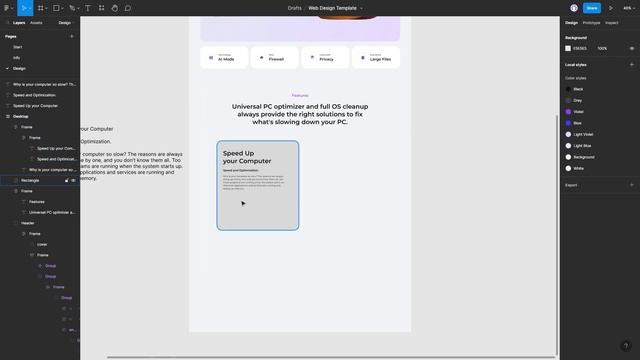The height and width of the screenshot is (360, 640).
Task: Add a local style with plus icon
Action: [x=631, y=64]
